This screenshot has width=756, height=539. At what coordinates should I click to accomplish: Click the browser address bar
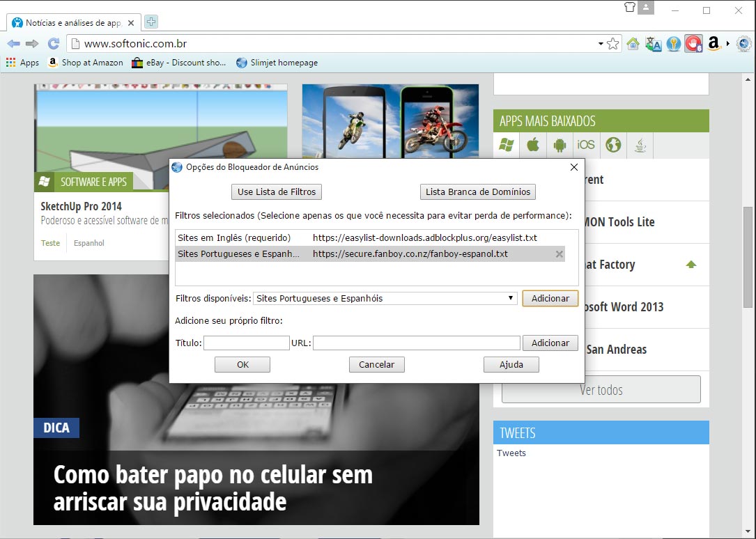(x=337, y=44)
